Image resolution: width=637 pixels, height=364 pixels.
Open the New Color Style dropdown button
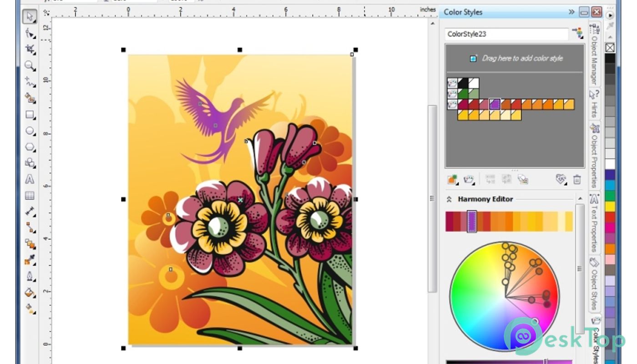click(x=452, y=180)
